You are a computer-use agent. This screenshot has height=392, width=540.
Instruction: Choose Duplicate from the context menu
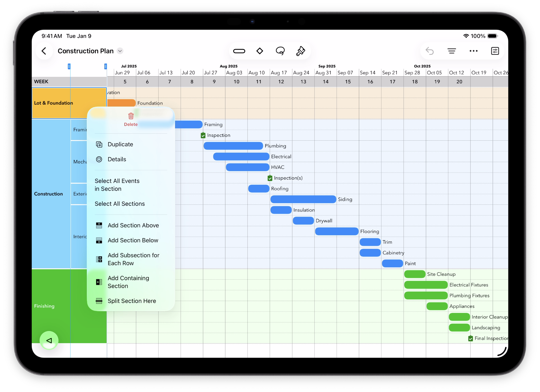pos(120,144)
